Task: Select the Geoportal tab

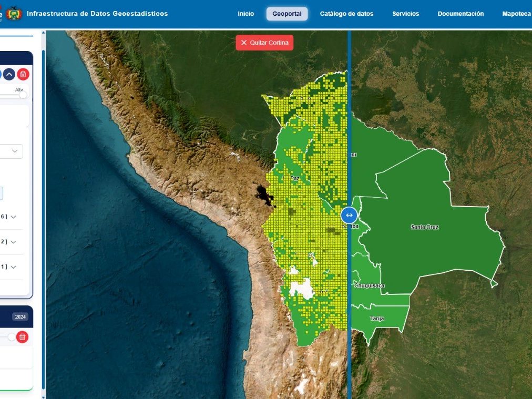Action: [x=287, y=14]
